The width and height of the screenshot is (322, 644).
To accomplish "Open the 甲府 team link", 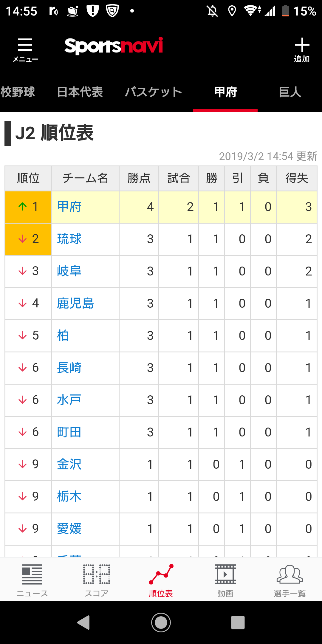I will point(69,207).
